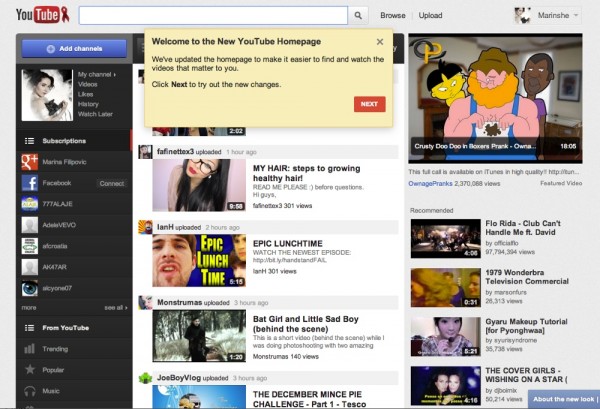
Task: Open the AK47AR channel icon
Action: coord(29,267)
